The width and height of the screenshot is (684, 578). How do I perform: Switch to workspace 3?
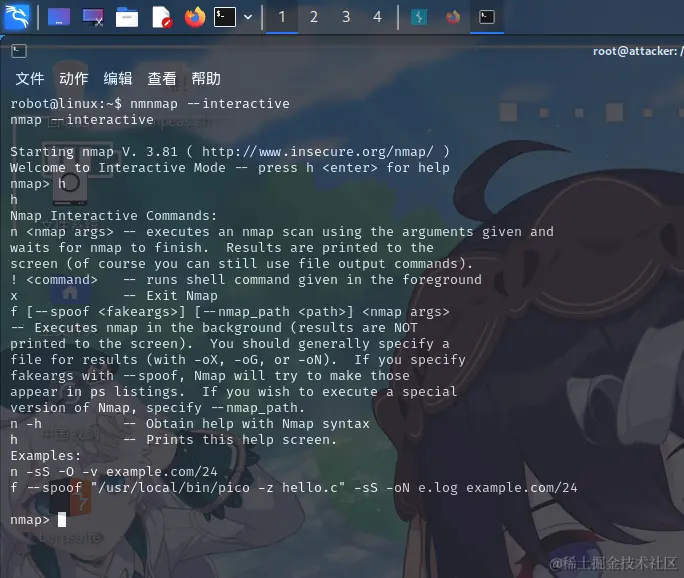tap(346, 17)
